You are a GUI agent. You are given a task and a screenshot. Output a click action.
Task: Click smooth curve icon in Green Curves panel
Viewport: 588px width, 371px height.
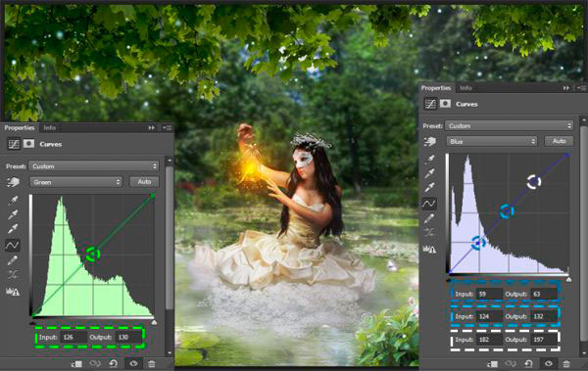coord(12,275)
